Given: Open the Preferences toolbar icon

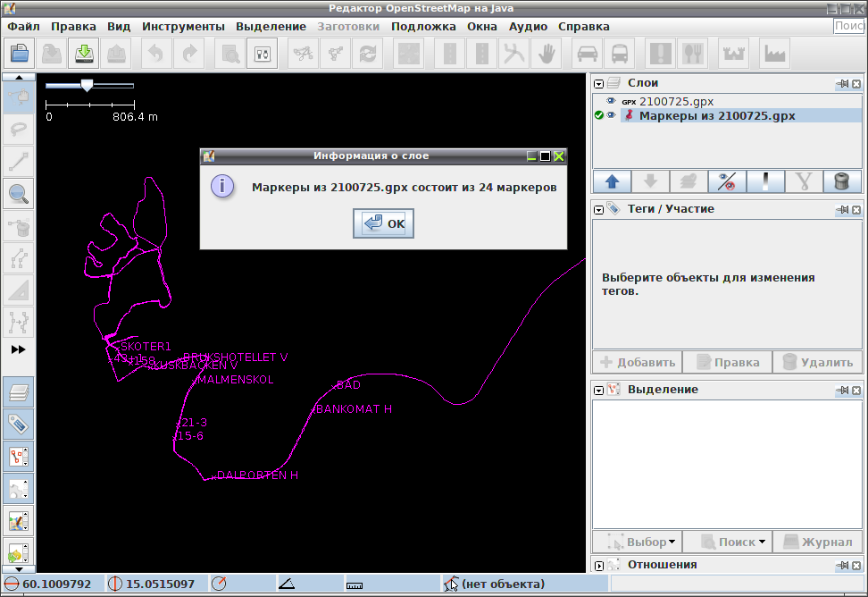Looking at the screenshot, I should pos(262,54).
